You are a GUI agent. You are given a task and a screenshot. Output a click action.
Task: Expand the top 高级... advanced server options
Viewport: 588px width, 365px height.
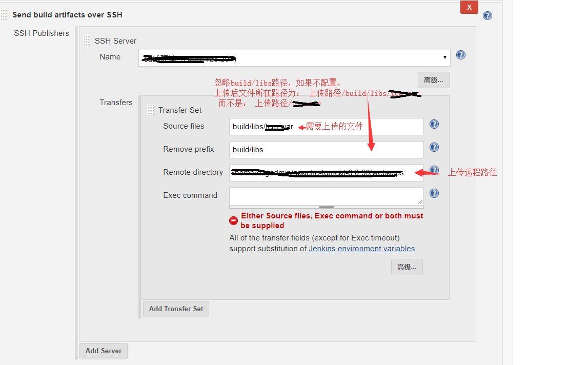[433, 80]
